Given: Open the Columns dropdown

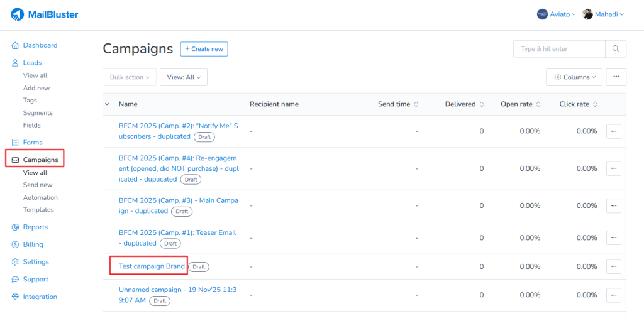Looking at the screenshot, I should pos(574,77).
